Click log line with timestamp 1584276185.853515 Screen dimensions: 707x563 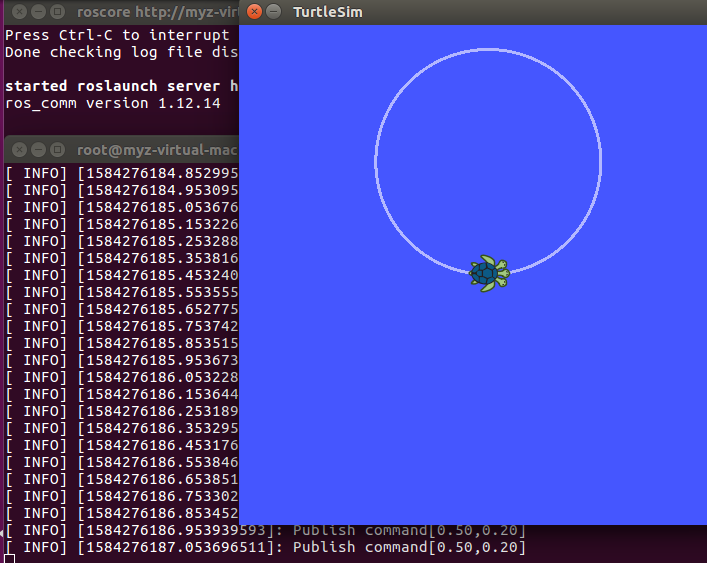click(122, 343)
